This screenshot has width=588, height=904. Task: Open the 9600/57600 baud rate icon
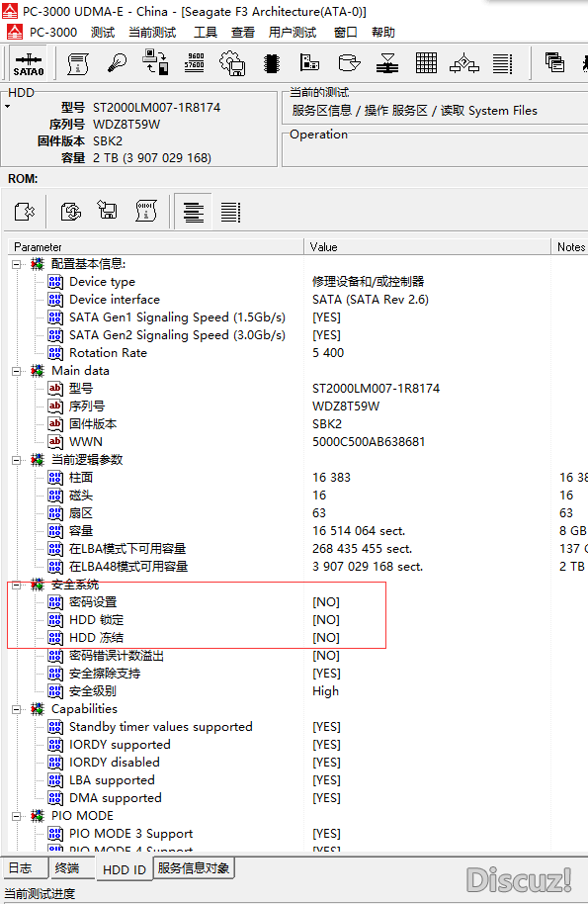(194, 62)
